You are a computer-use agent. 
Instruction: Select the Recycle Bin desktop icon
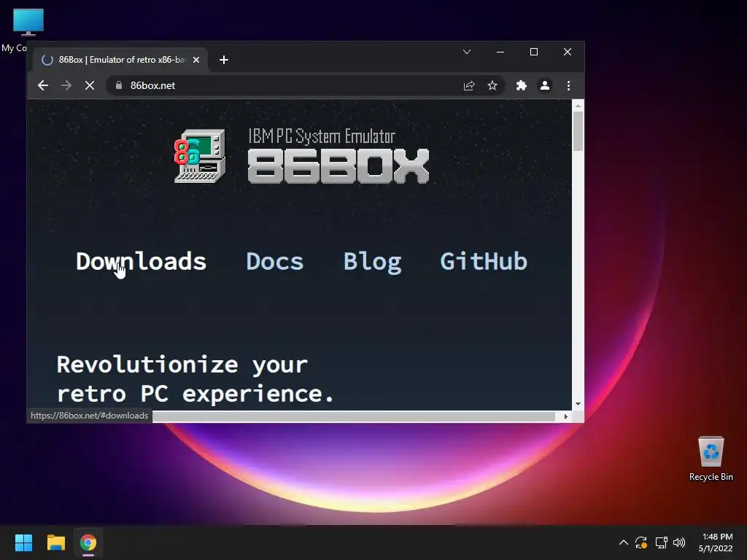click(x=711, y=459)
